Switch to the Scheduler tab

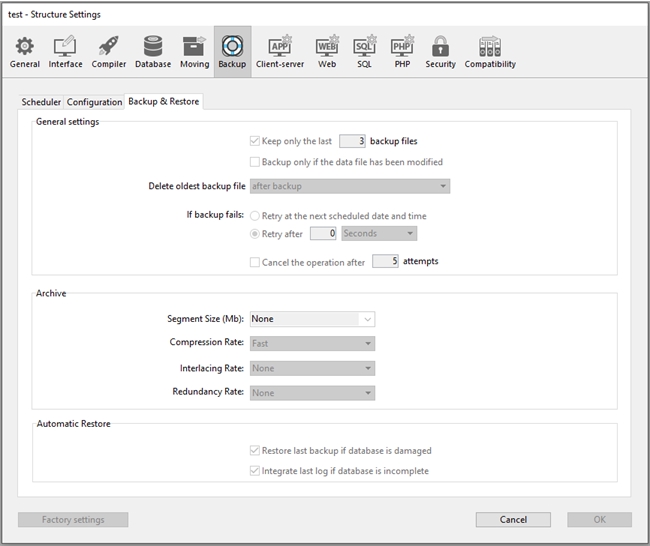[x=41, y=102]
